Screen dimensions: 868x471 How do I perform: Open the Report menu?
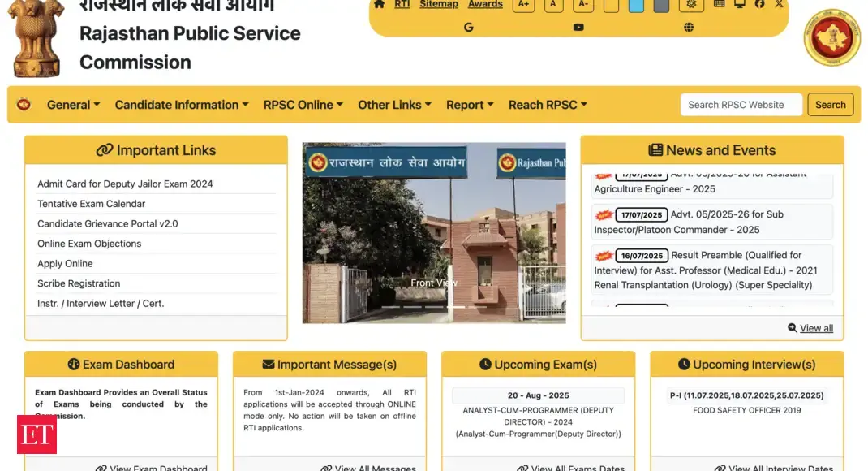click(470, 105)
